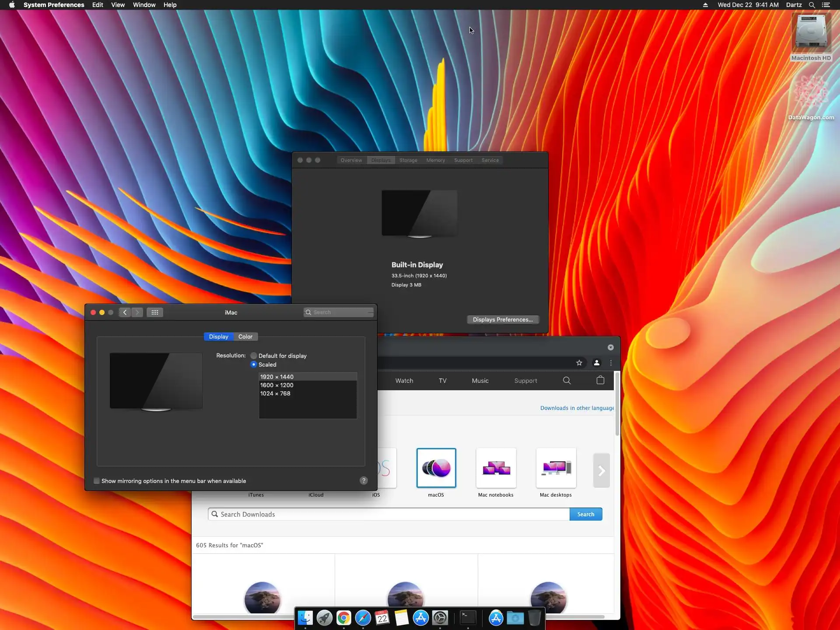
Task: Open Terminal from the dock
Action: tap(468, 618)
